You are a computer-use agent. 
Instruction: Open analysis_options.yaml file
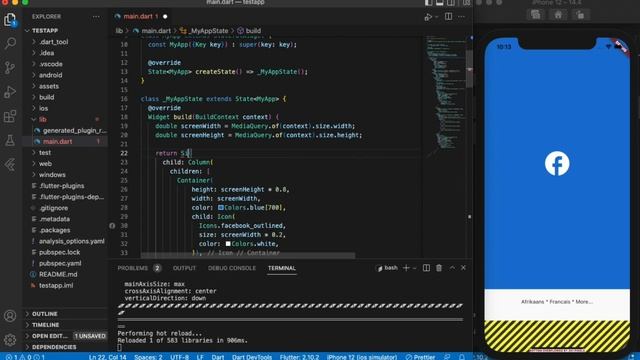[71, 241]
